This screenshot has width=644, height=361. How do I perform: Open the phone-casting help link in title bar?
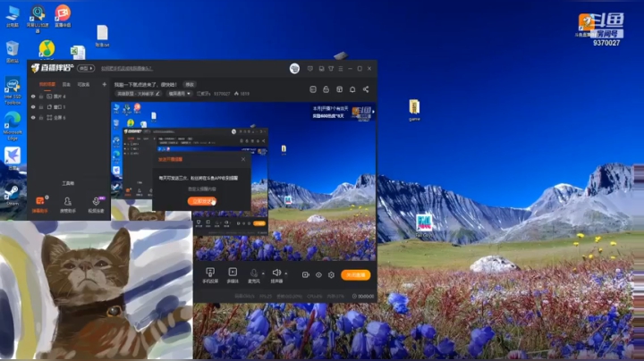126,69
